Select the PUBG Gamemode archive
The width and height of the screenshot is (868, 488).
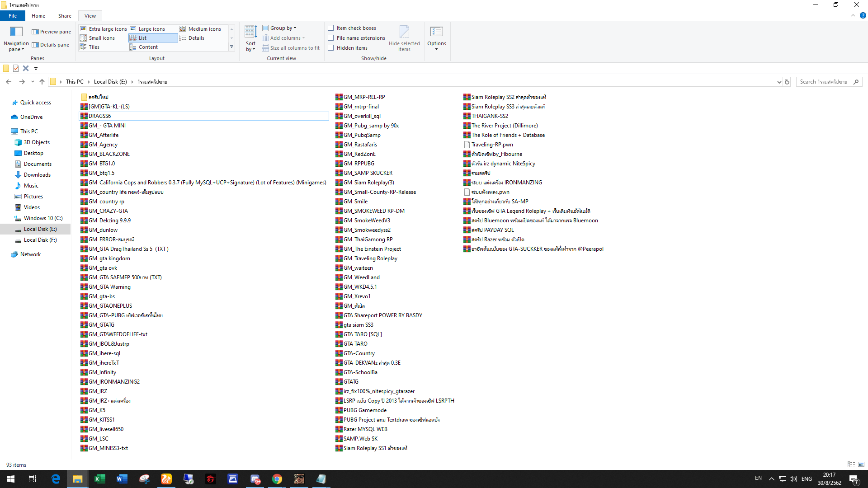pos(365,410)
